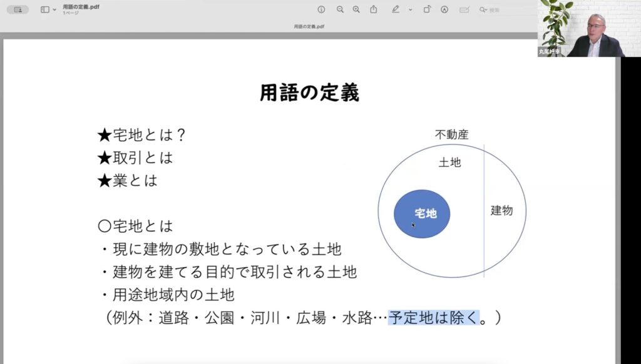
Task: Click the form filling toolbar icon
Action: click(464, 9)
